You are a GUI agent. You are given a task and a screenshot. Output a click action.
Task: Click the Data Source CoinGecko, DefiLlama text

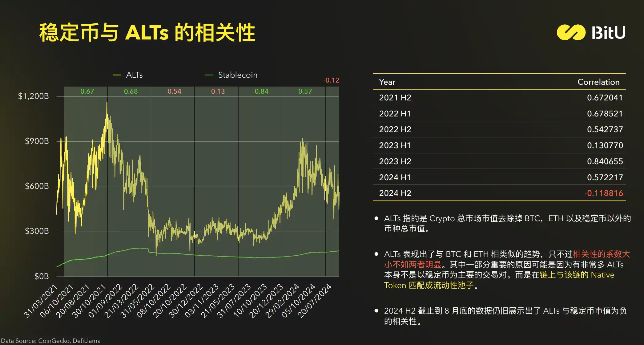(51, 341)
